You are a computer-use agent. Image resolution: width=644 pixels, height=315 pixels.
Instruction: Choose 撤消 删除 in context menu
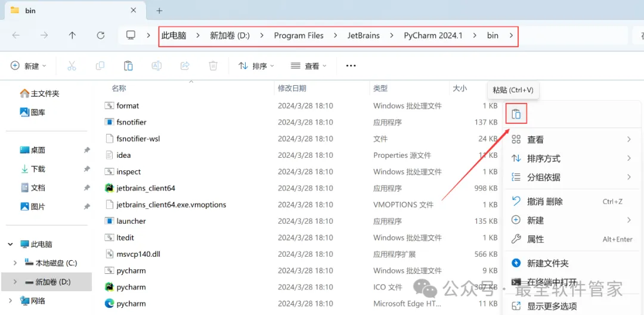(571, 201)
